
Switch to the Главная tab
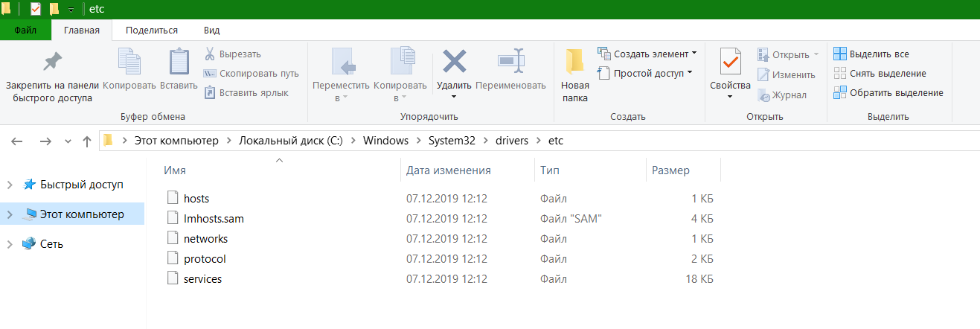click(x=82, y=31)
